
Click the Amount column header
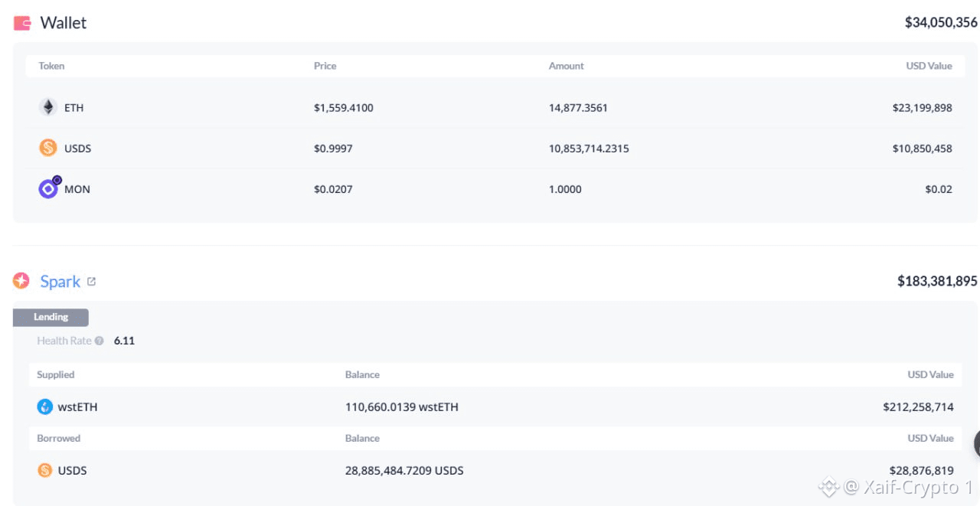567,66
